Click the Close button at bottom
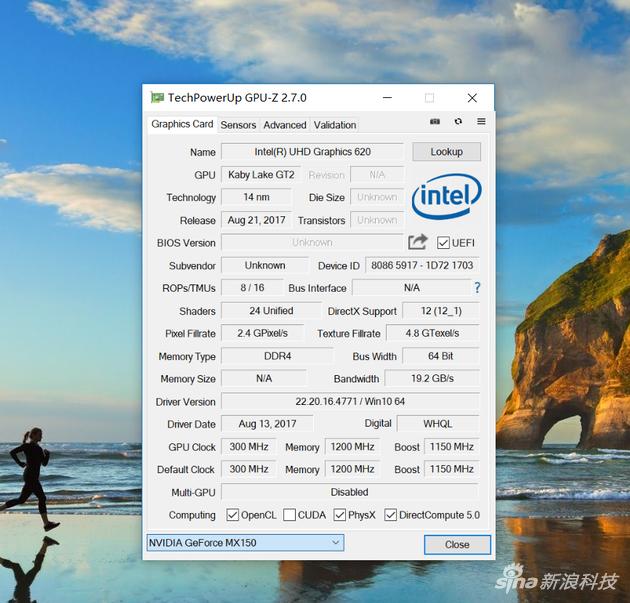The height and width of the screenshot is (603, 630). 457,544
